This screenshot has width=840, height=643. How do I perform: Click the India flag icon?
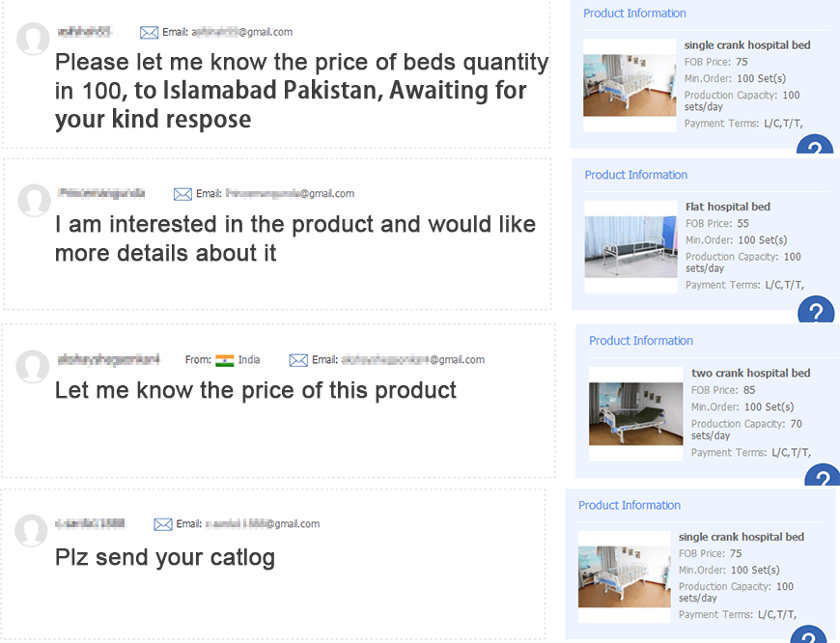tap(225, 360)
